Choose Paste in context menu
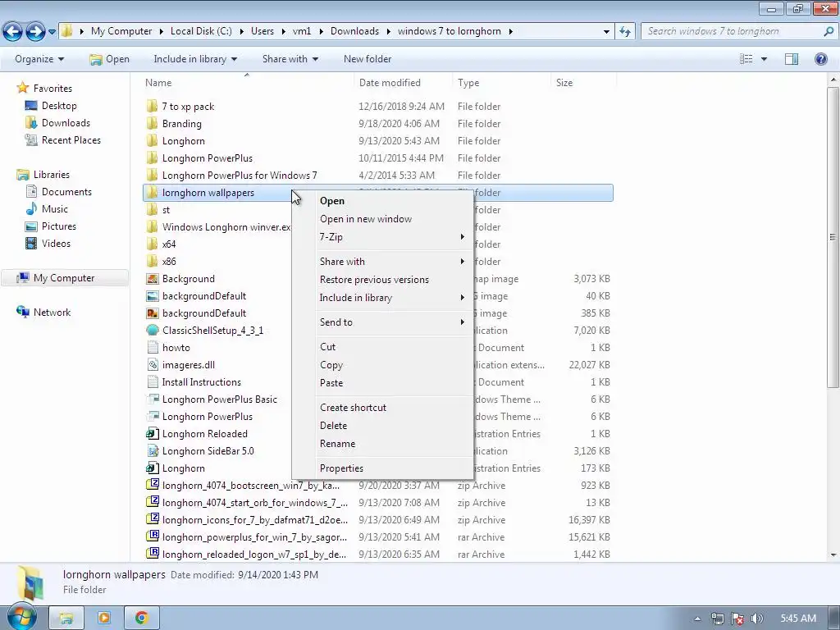The height and width of the screenshot is (630, 840). tap(382, 382)
